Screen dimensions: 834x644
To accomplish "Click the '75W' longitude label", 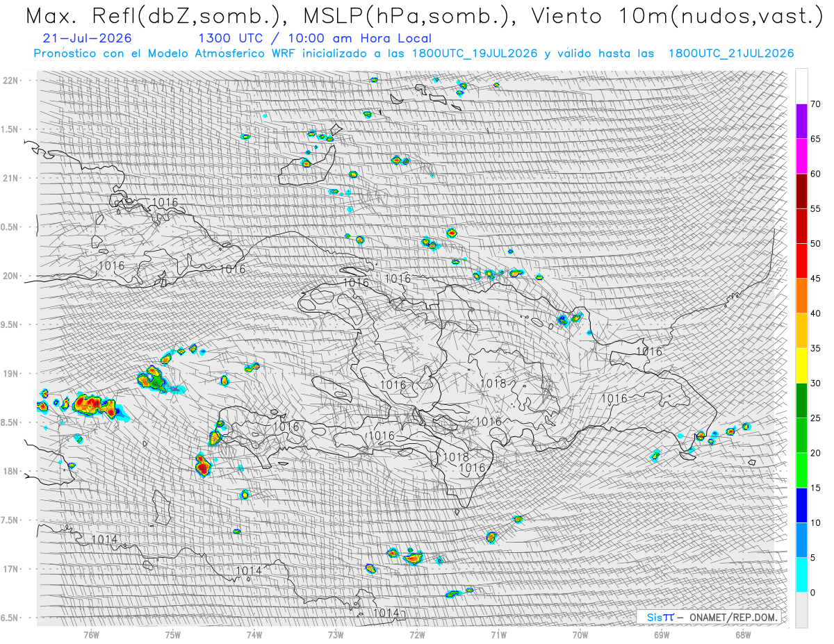I will tap(172, 634).
